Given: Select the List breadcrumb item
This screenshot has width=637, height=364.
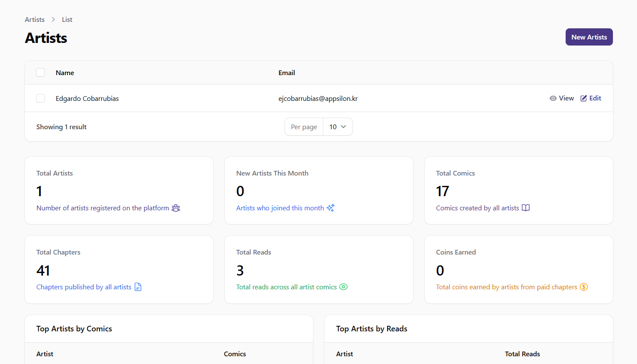Looking at the screenshot, I should (67, 20).
